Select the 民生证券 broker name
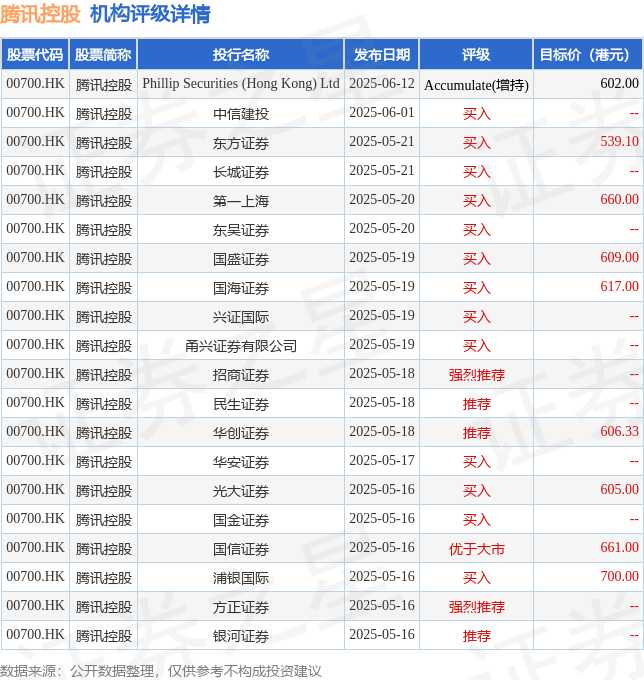 click(x=241, y=404)
